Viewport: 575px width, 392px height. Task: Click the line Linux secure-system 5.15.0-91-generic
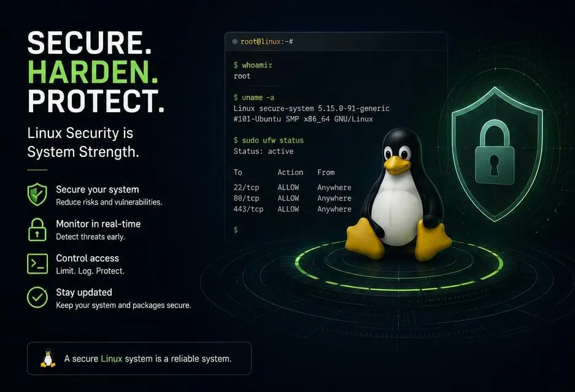click(311, 109)
